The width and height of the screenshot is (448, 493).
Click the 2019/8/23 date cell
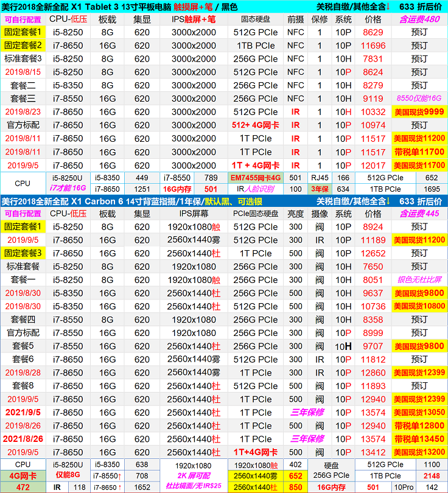tap(23, 112)
